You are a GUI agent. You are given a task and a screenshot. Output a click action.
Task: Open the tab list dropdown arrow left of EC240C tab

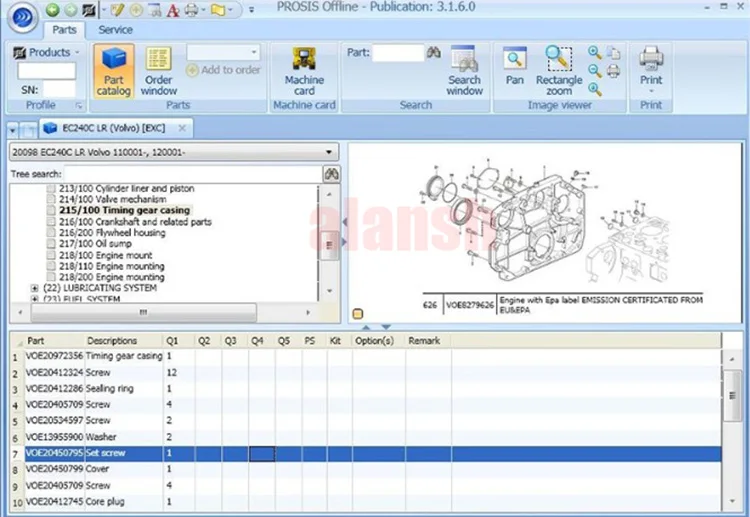click(x=13, y=130)
